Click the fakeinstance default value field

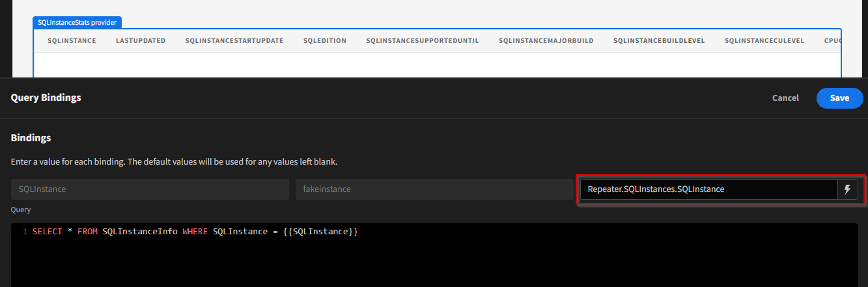click(434, 189)
